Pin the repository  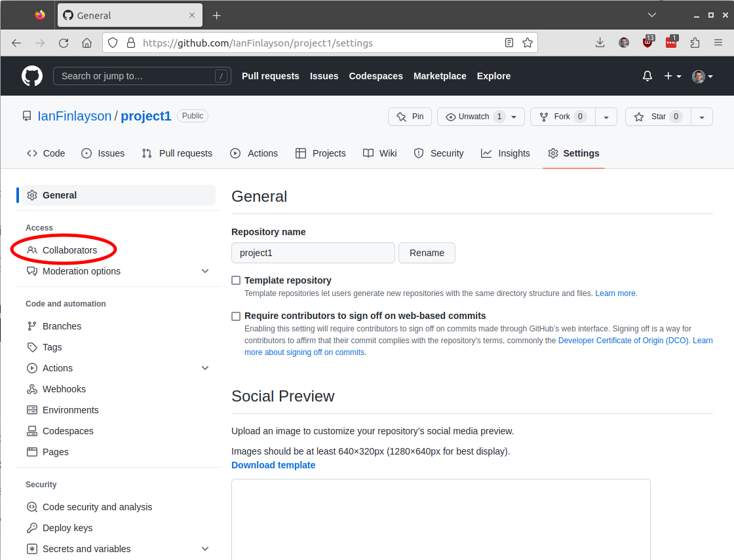[x=410, y=117]
